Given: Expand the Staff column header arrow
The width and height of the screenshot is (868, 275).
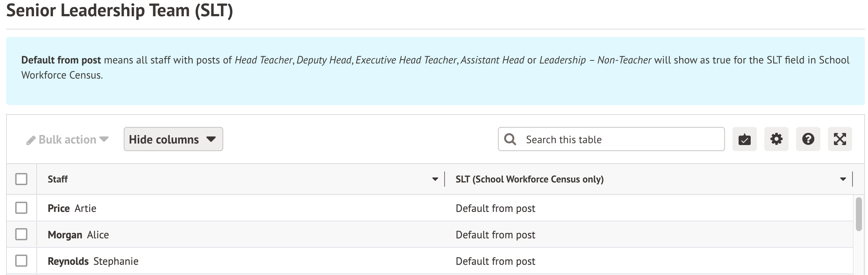Looking at the screenshot, I should click(435, 179).
